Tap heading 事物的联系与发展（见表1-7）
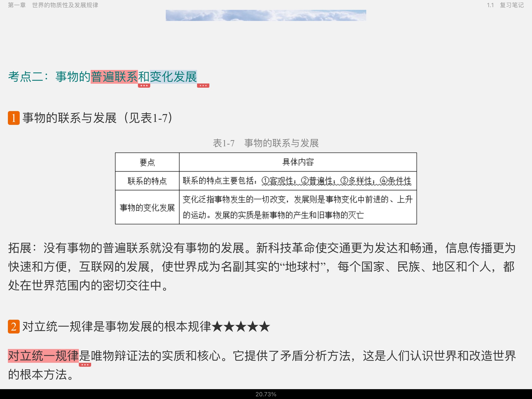This screenshot has width=532, height=399. click(97, 118)
